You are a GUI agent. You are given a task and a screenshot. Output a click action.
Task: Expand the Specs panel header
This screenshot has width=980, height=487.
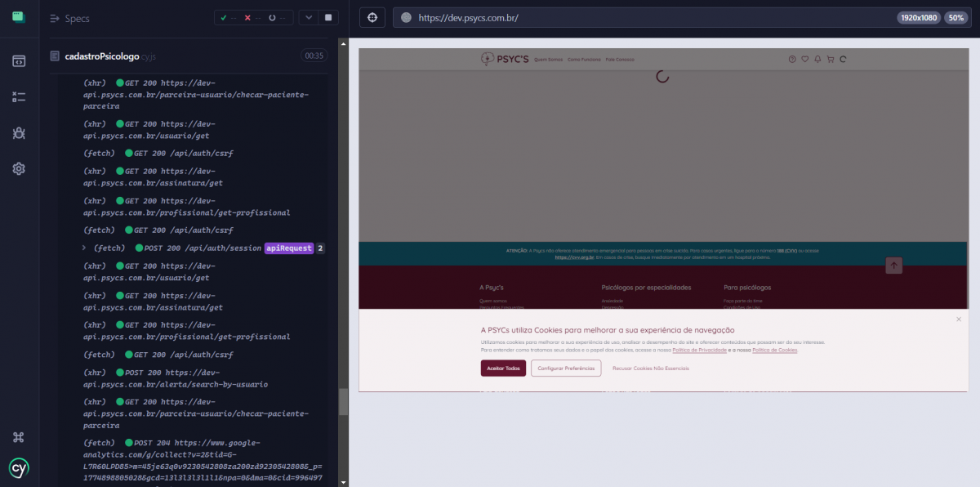pos(69,18)
